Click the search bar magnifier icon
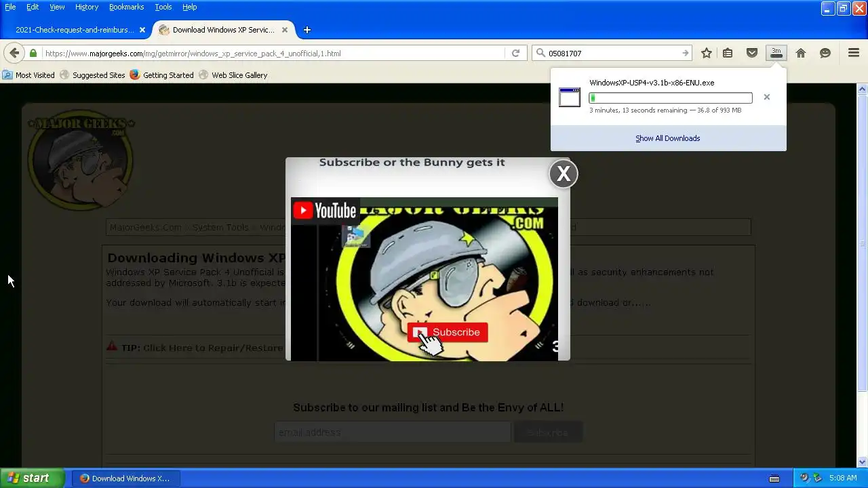Viewport: 868px width, 488px height. pyautogui.click(x=540, y=53)
